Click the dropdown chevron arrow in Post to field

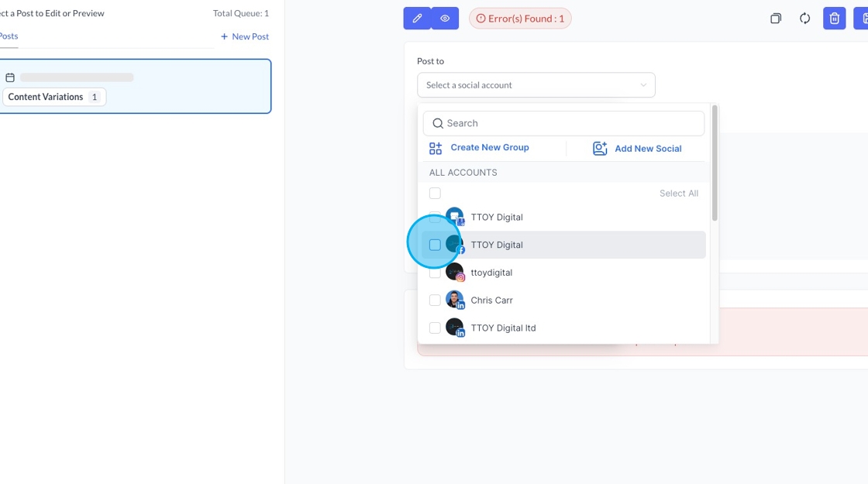[643, 85]
